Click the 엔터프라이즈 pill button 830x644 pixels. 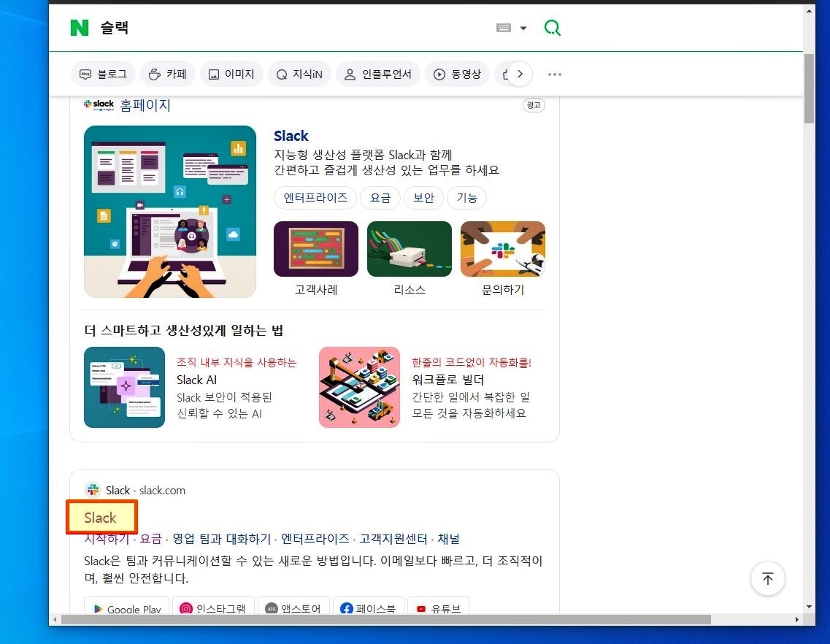315,198
